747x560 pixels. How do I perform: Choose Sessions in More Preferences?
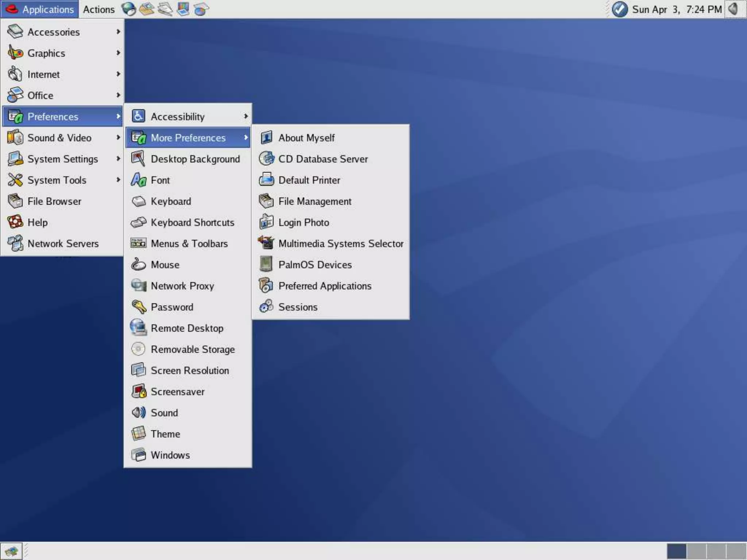coord(298,307)
